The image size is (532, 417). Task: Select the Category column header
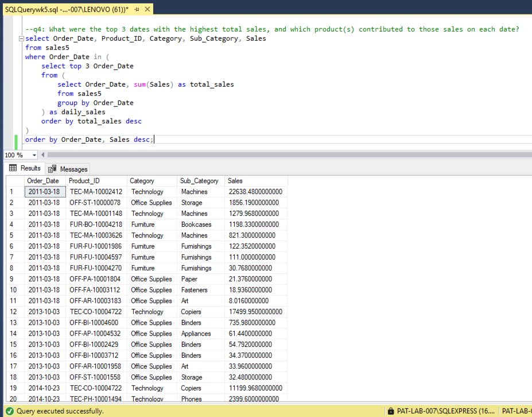(152, 181)
